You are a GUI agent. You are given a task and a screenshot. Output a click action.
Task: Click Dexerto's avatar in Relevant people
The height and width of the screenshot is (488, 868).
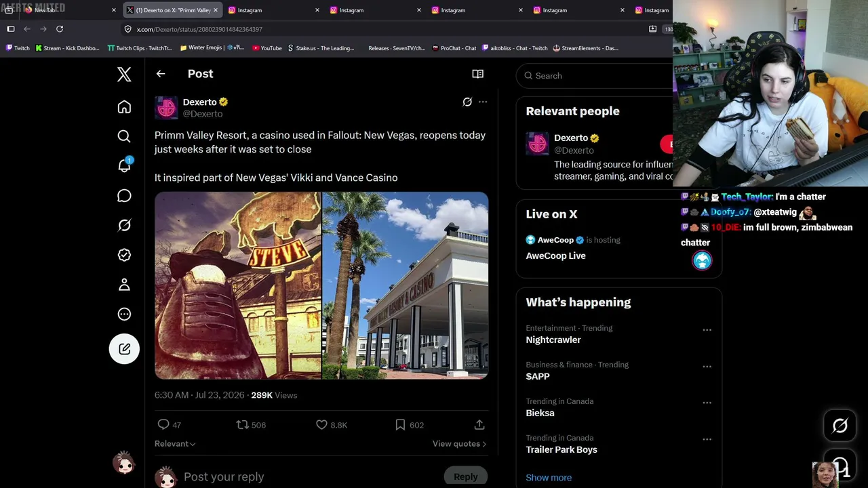click(x=538, y=144)
